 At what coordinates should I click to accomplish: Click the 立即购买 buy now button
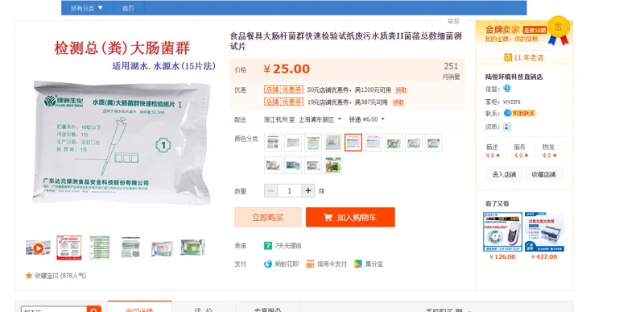coord(268,217)
